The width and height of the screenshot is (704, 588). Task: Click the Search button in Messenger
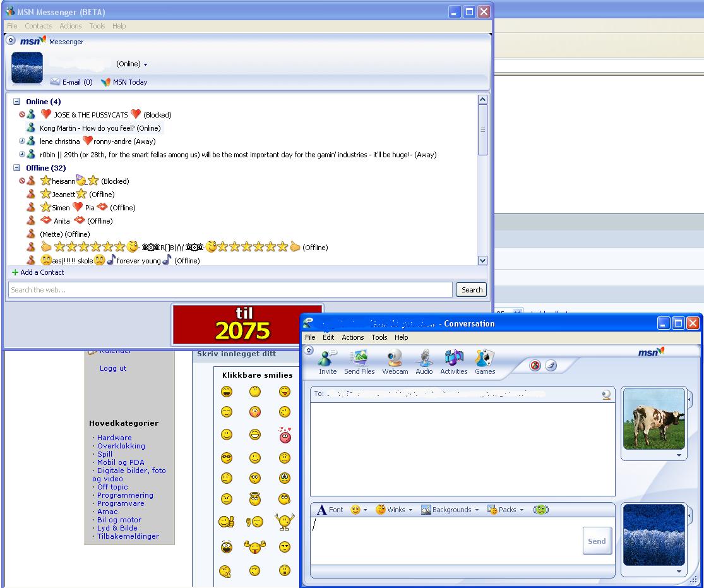pyautogui.click(x=472, y=290)
